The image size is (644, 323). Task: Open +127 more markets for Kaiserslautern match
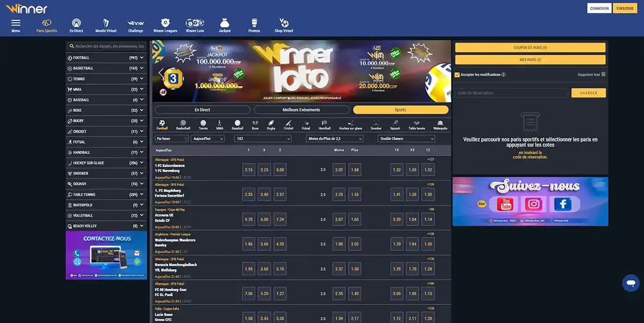[430, 159]
